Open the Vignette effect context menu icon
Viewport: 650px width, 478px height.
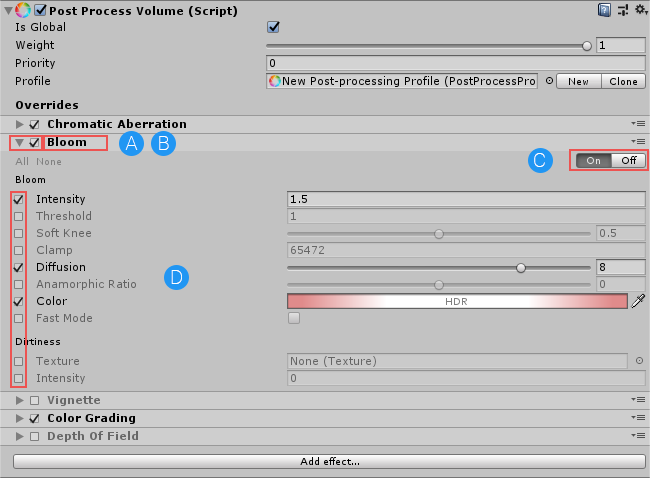coord(637,400)
